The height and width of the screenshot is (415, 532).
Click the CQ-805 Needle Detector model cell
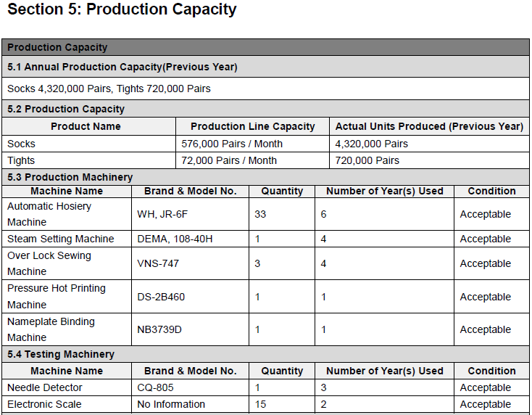click(x=155, y=387)
